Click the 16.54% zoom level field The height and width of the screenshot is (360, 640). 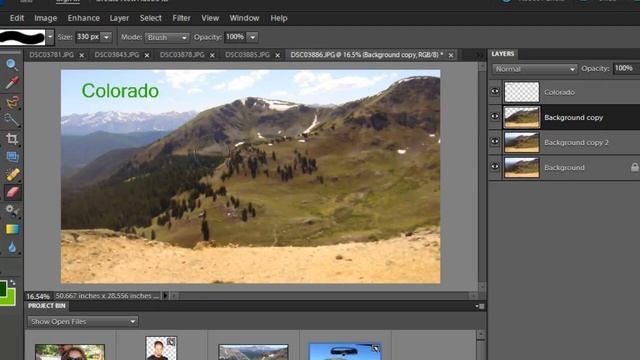(x=38, y=296)
